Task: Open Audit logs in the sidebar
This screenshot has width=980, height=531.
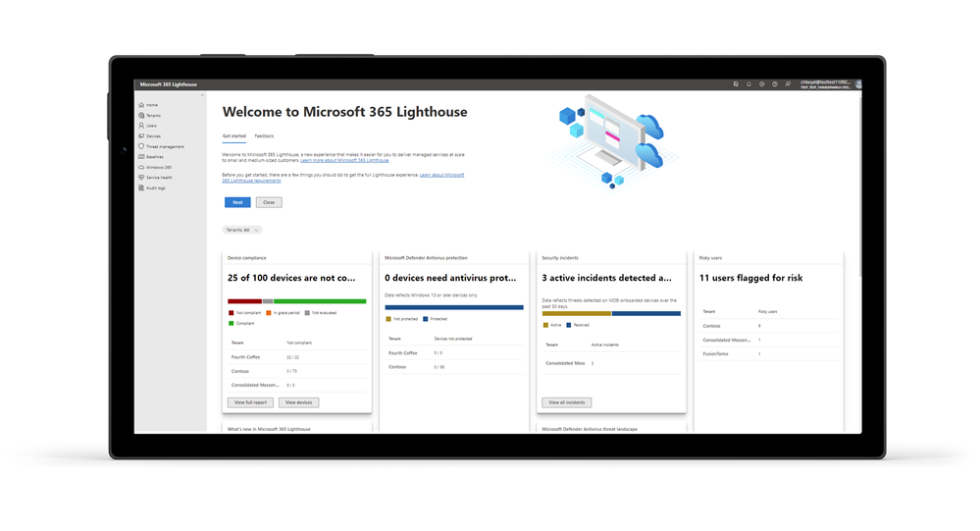Action: (152, 187)
